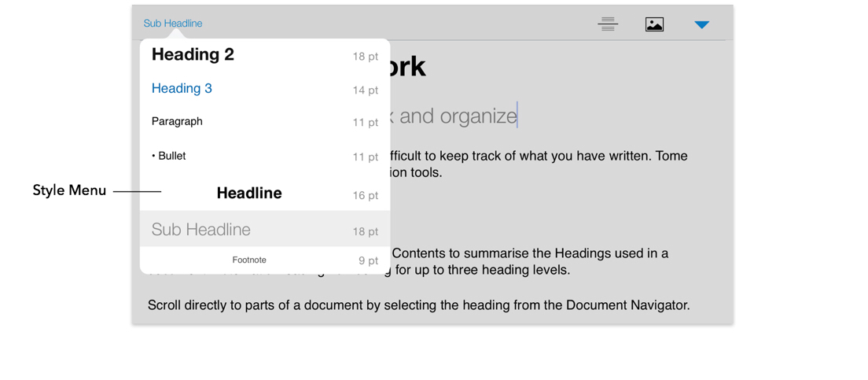Apply the Paragraph style from menu
Image resolution: width=868 pixels, height=380 pixels.
tap(177, 121)
